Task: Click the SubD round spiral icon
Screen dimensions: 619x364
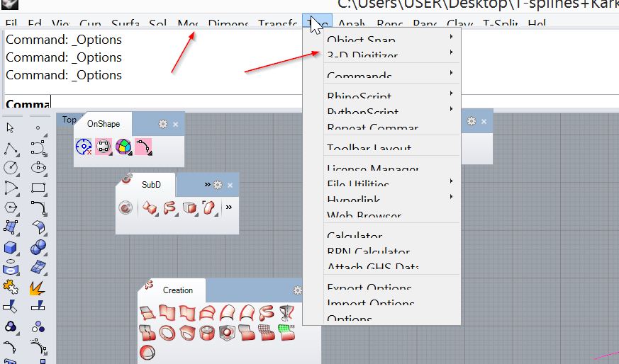Action: [x=126, y=207]
